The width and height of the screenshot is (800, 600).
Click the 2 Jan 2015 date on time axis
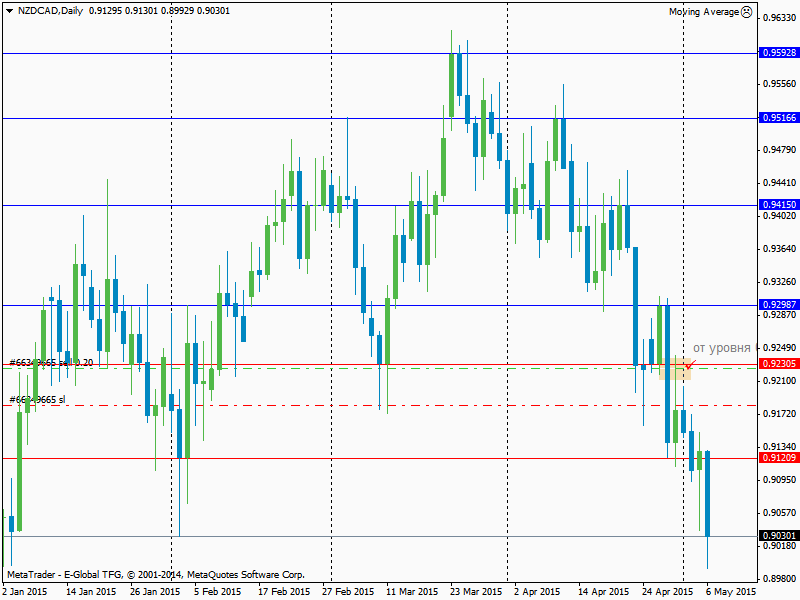point(24,592)
